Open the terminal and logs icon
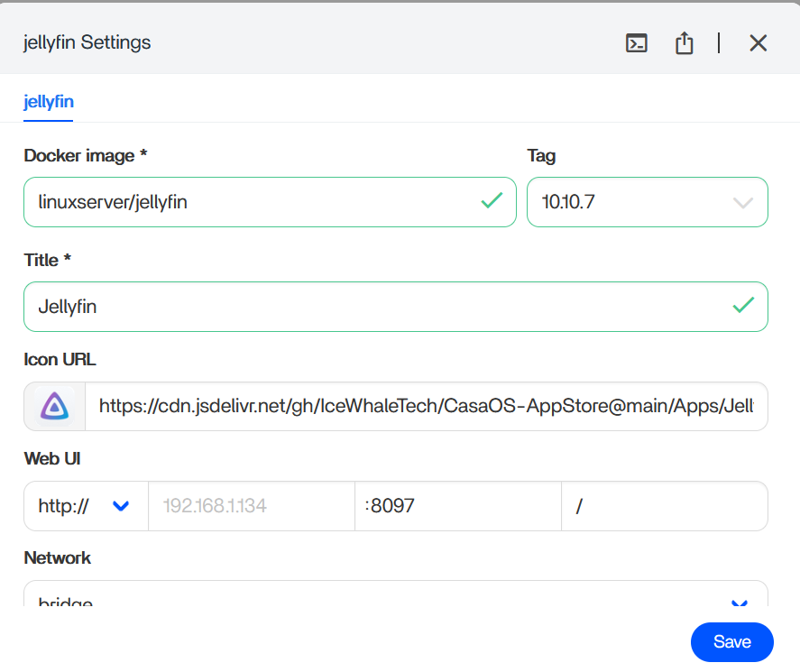The height and width of the screenshot is (672, 800). pos(637,43)
